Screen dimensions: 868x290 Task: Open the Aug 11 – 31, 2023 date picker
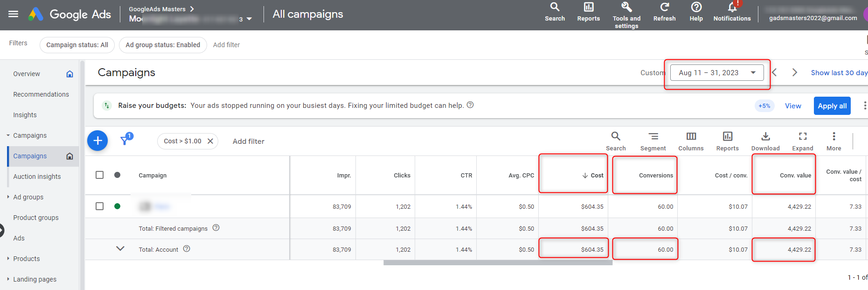point(717,72)
